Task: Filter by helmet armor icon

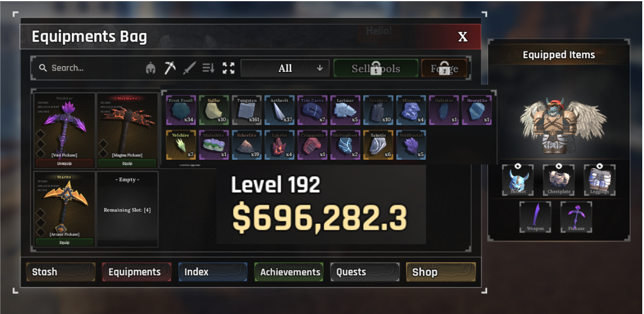Action: 151,68
